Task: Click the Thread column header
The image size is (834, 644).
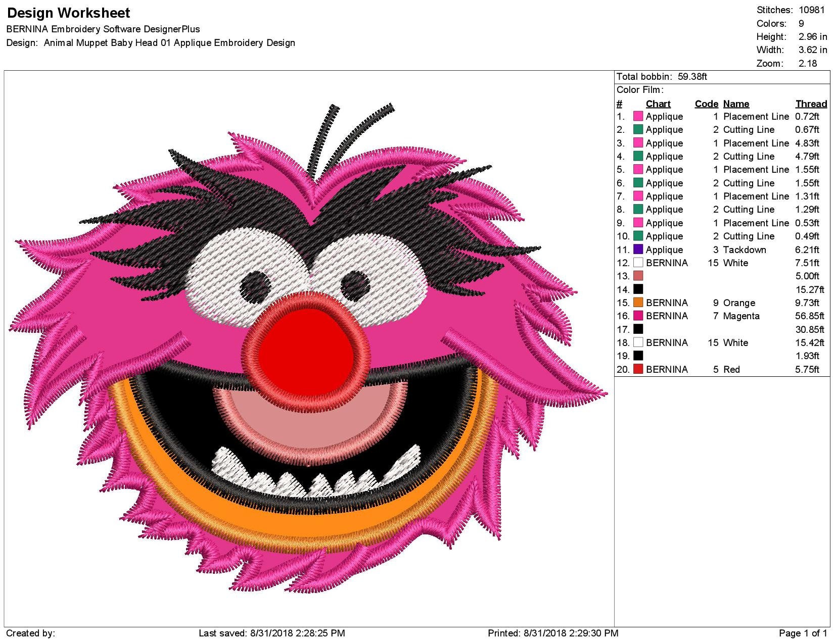Action: click(810, 104)
